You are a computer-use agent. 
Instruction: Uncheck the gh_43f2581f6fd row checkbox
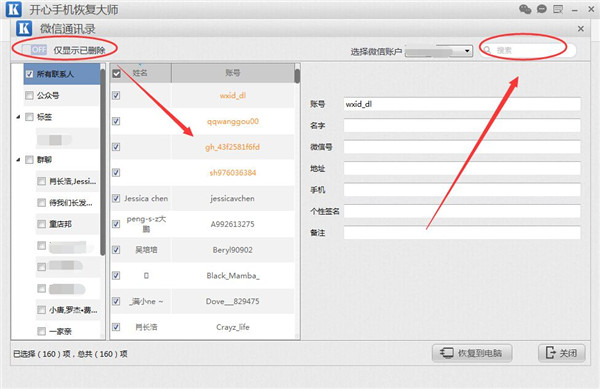pos(116,147)
